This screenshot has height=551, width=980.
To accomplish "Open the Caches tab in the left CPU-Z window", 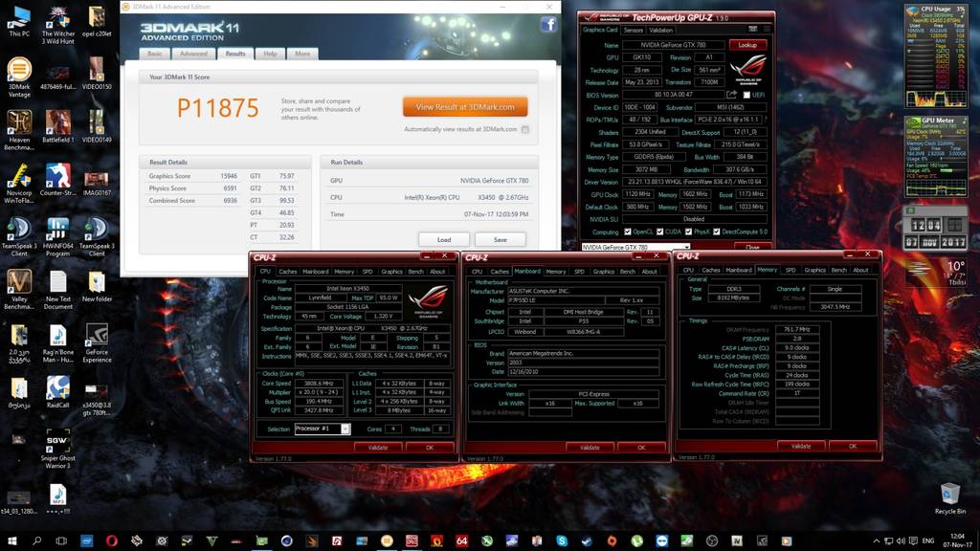I will coord(287,271).
